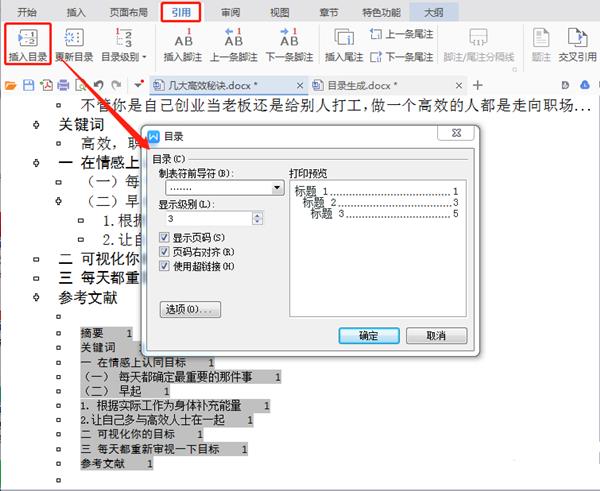Screen dimensions: 600x491
Task: Toggle the 页码右对齐 checkbox
Action: coord(164,252)
